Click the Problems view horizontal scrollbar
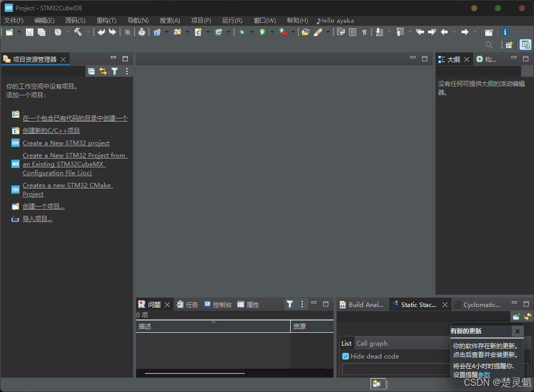The height and width of the screenshot is (392, 534). pyautogui.click(x=194, y=373)
